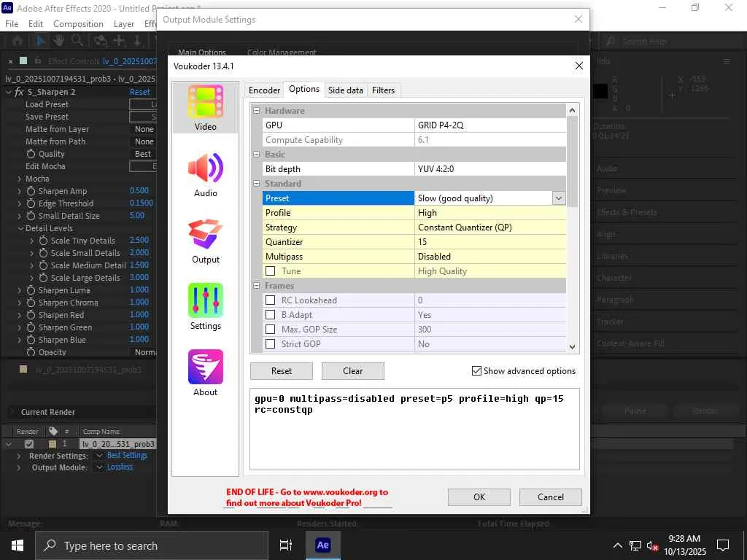Click the Clear button

click(353, 371)
